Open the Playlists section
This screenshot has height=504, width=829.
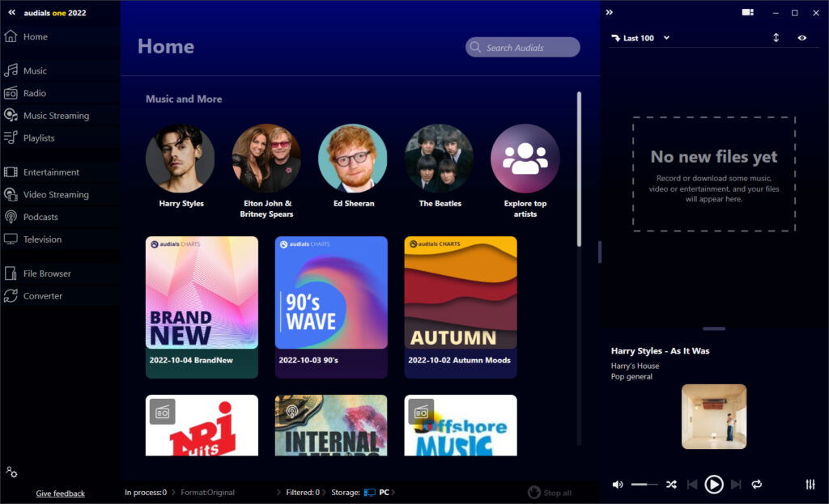pos(39,138)
